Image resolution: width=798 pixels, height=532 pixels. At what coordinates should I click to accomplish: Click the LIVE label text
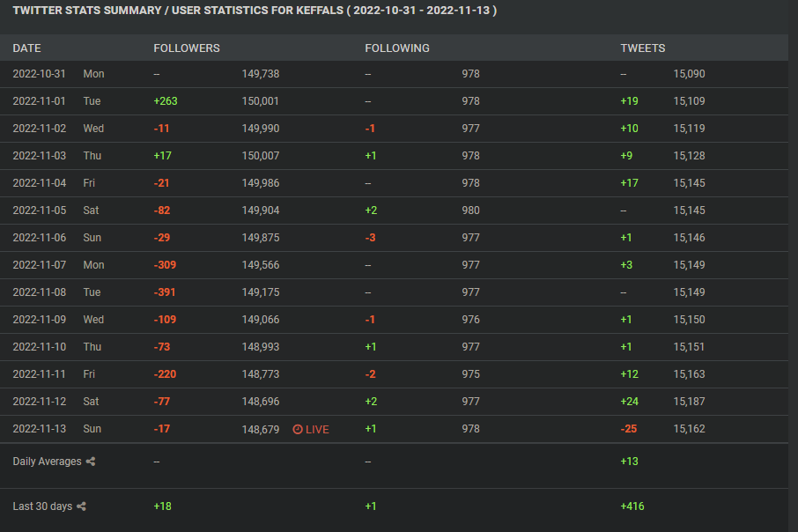pos(317,429)
